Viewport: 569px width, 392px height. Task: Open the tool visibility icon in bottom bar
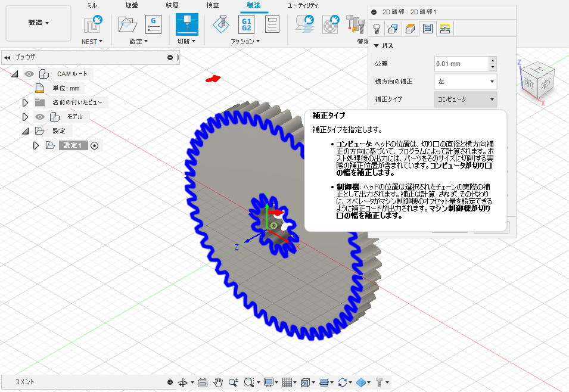tap(379, 382)
